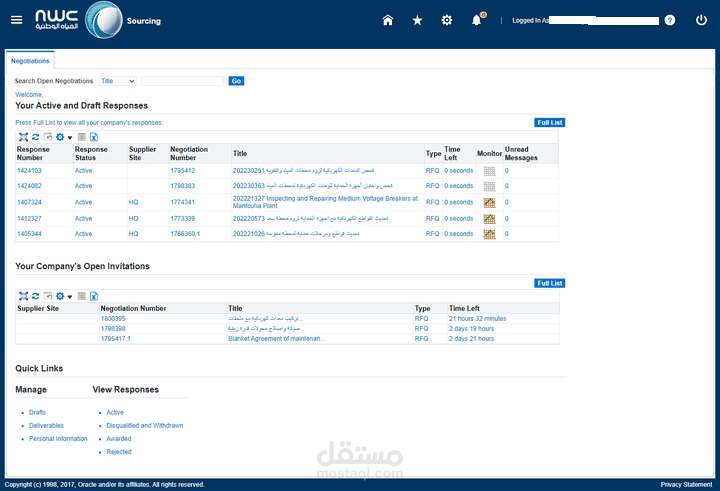Open table gear options in Responses toolbar

point(60,137)
